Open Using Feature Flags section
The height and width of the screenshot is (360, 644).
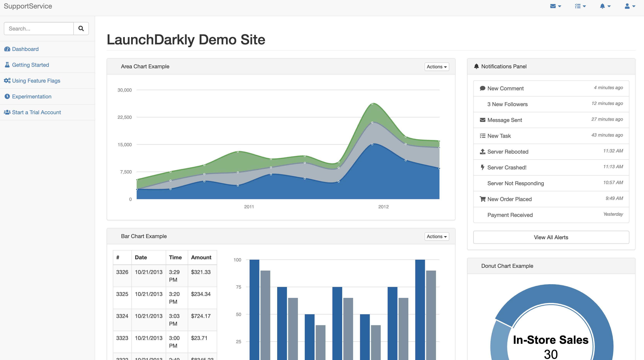tap(47, 81)
